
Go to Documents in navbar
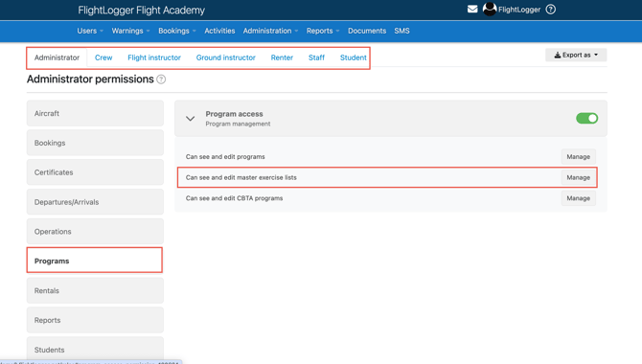pyautogui.click(x=367, y=31)
